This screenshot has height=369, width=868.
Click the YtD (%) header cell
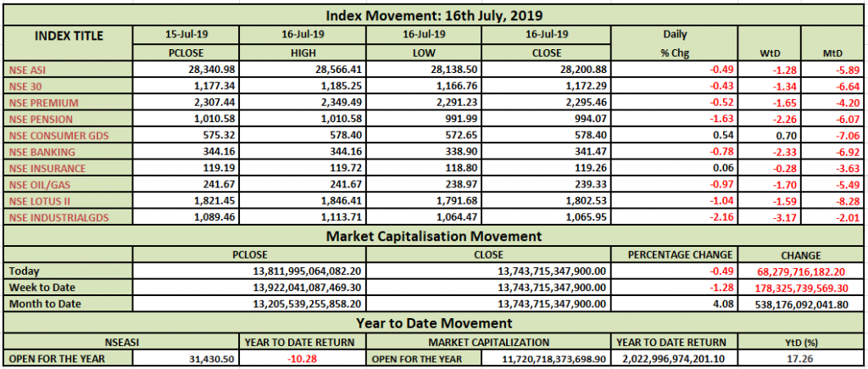click(x=800, y=342)
